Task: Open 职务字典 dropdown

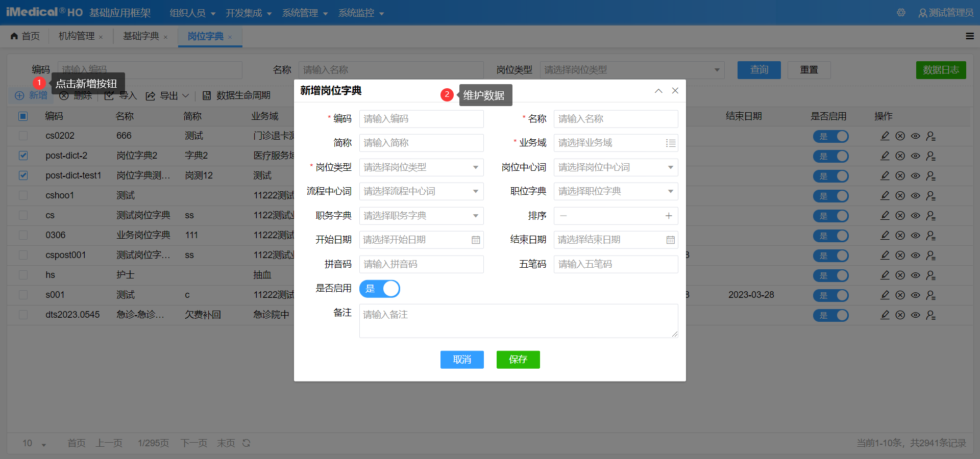Action: [421, 216]
